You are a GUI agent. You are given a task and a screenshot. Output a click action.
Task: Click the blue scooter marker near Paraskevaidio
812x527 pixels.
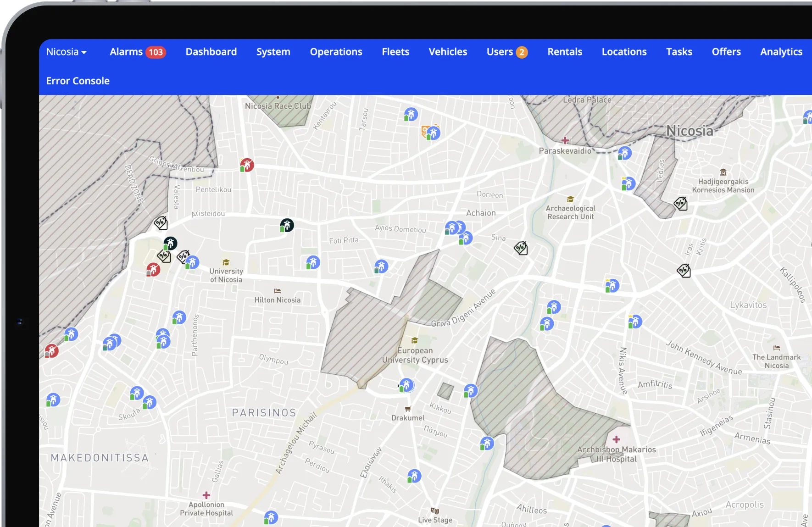(x=624, y=153)
